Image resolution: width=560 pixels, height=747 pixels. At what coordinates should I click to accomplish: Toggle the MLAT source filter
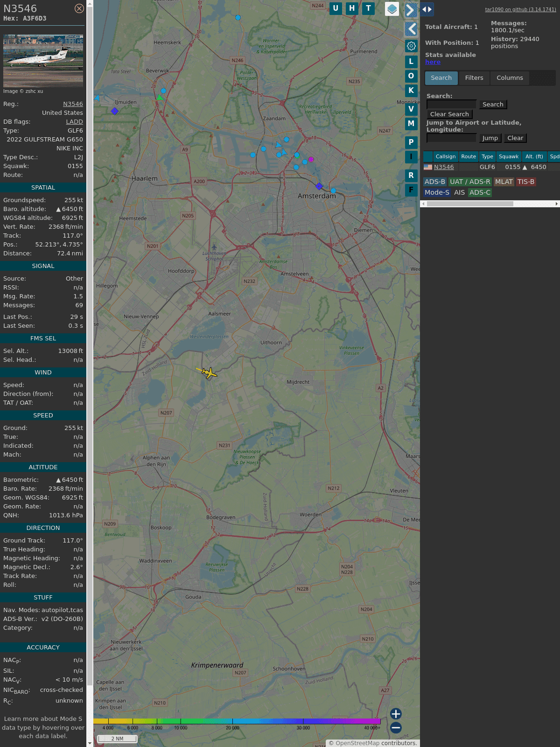click(504, 182)
